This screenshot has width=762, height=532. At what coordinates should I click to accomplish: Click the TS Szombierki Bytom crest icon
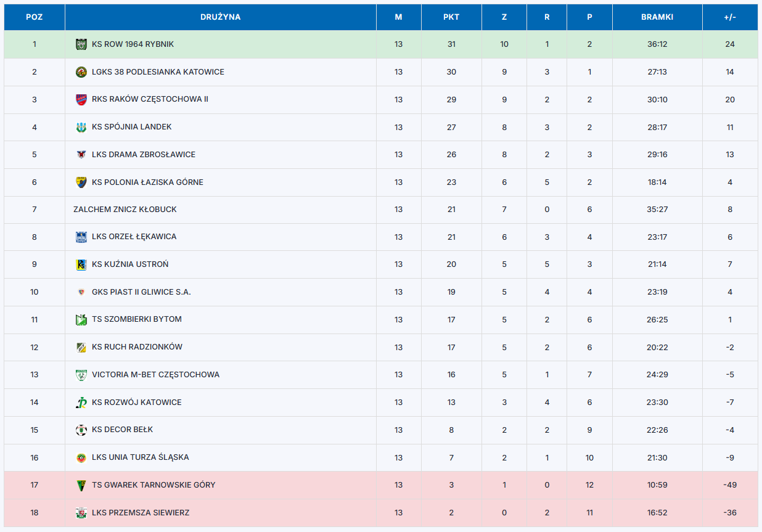(81, 319)
